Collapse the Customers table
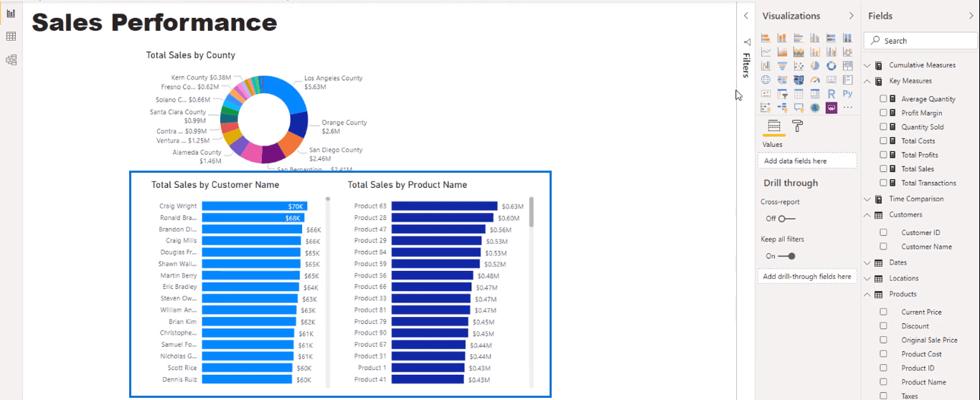This screenshot has width=980, height=400. [867, 215]
